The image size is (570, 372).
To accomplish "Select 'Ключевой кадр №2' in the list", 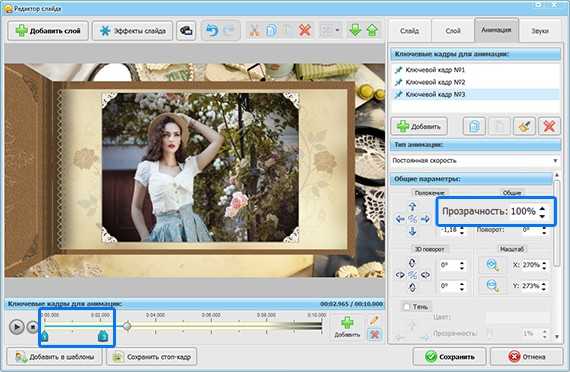I will tap(475, 82).
